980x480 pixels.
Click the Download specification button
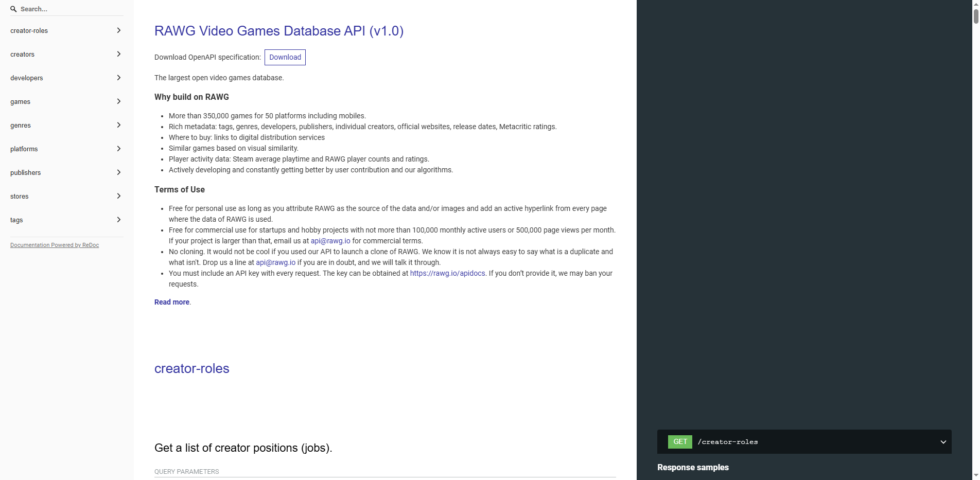click(285, 57)
